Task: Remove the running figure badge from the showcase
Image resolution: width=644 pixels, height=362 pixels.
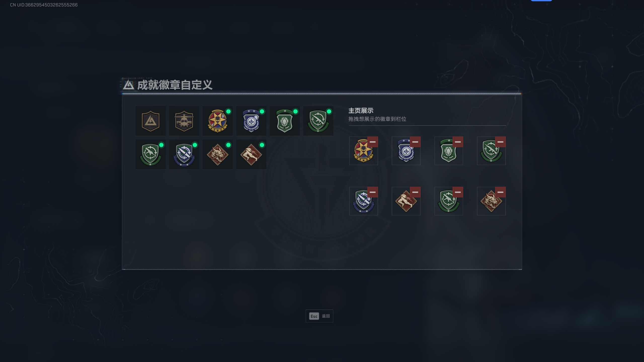Action: tap(415, 192)
